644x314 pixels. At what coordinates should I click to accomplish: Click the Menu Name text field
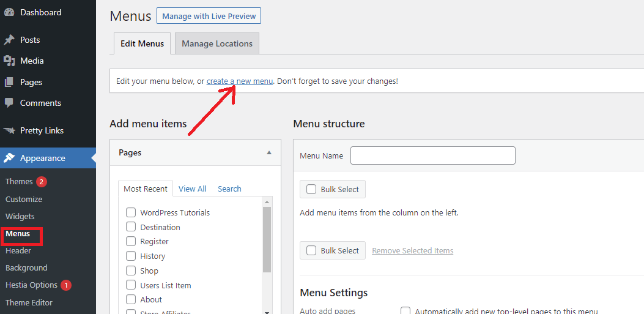(x=433, y=155)
